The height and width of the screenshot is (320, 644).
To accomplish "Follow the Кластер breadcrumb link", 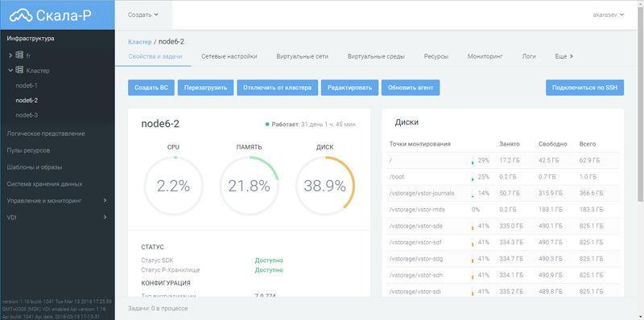I will (x=139, y=42).
